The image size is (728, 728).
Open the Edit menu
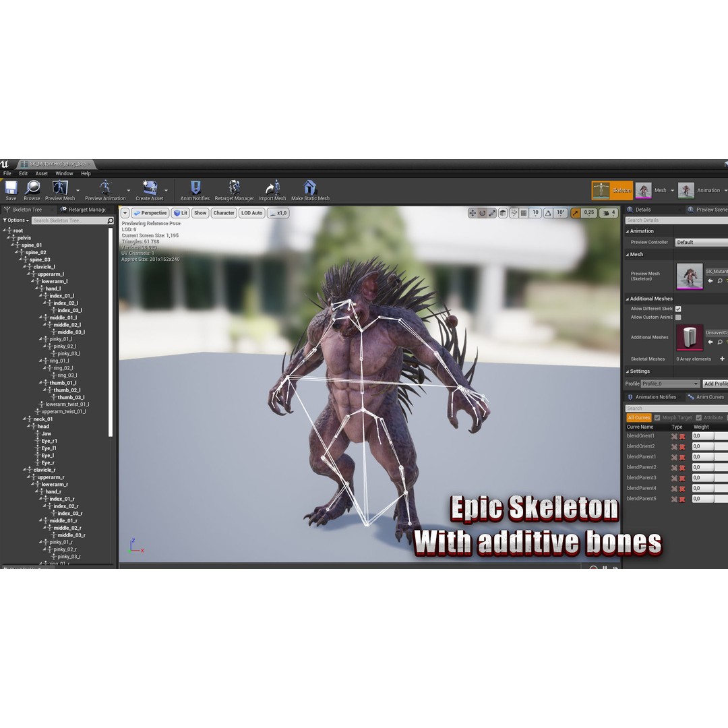pyautogui.click(x=23, y=174)
